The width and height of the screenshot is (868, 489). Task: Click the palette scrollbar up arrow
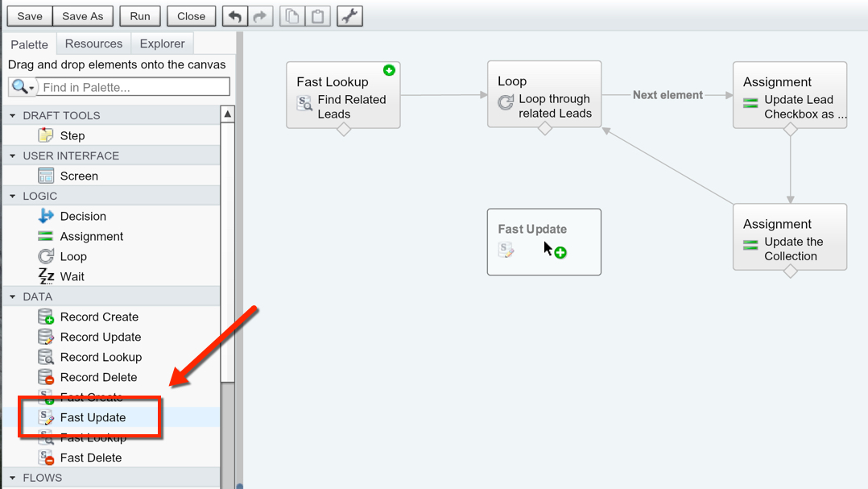(x=228, y=114)
